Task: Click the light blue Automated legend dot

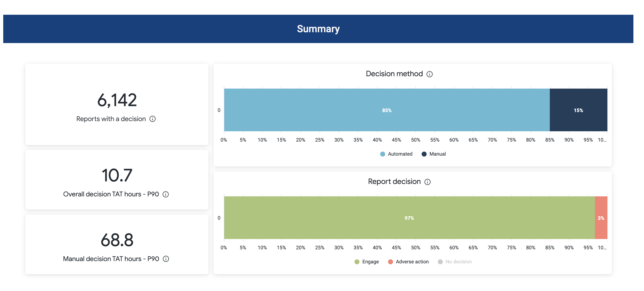Action: pyautogui.click(x=383, y=154)
